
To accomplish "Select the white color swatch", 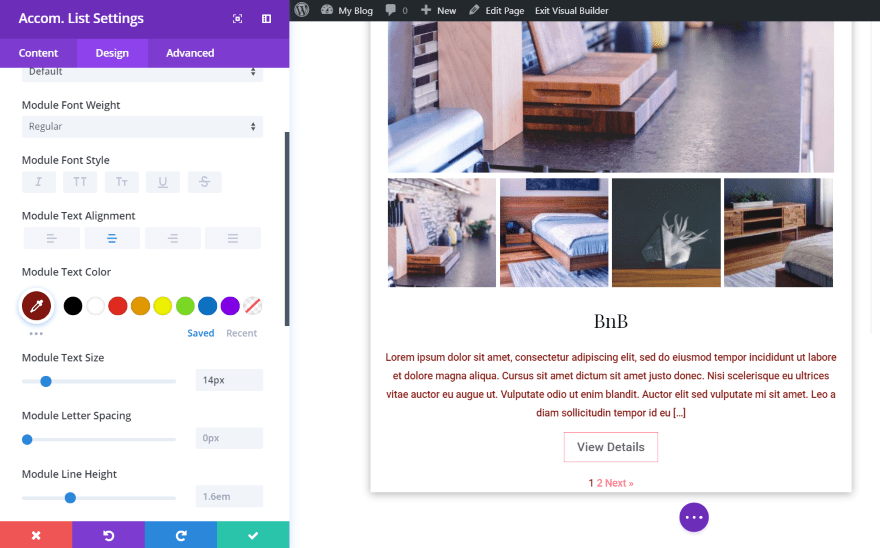I will tap(95, 306).
